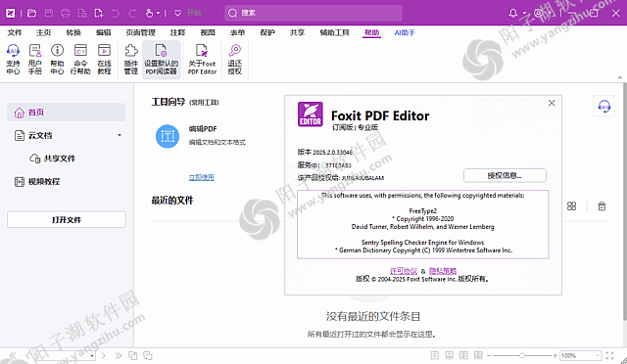Open 插件管理 plugin manager
627x364 pixels.
pyautogui.click(x=130, y=59)
